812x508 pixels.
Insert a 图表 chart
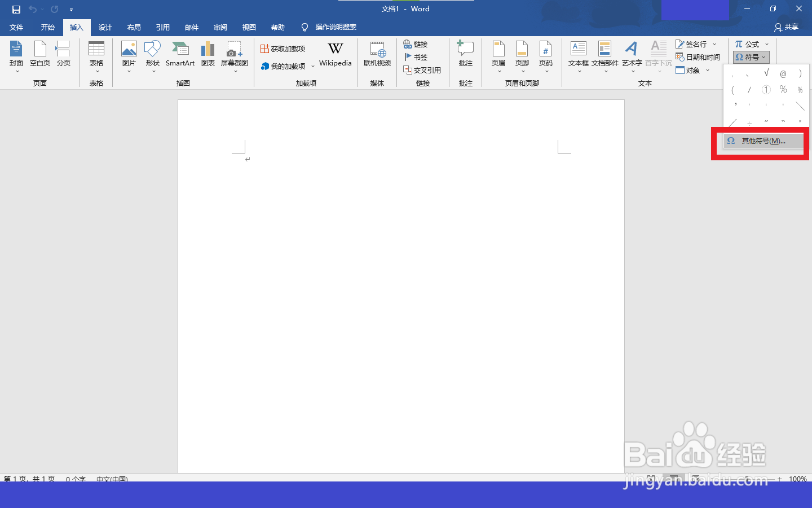(208, 54)
